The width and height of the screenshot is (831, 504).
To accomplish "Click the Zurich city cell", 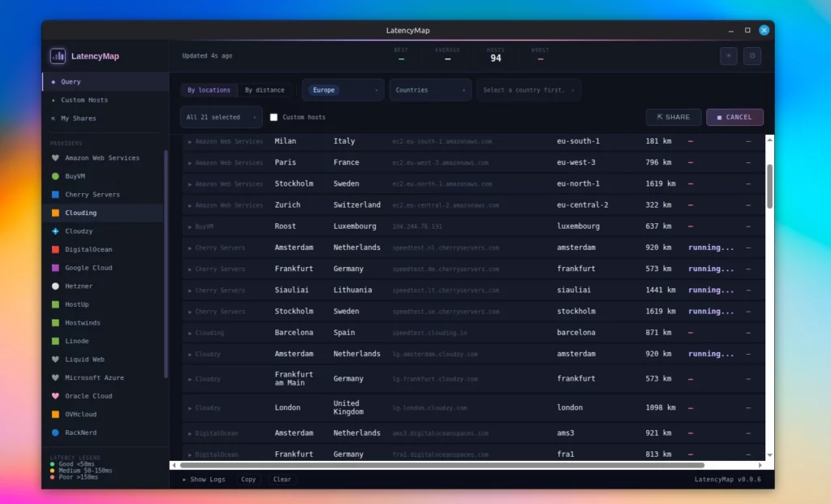I will tap(287, 205).
